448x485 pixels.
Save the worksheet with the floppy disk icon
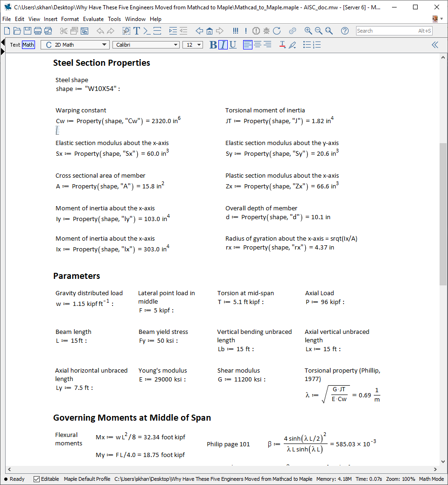27,31
